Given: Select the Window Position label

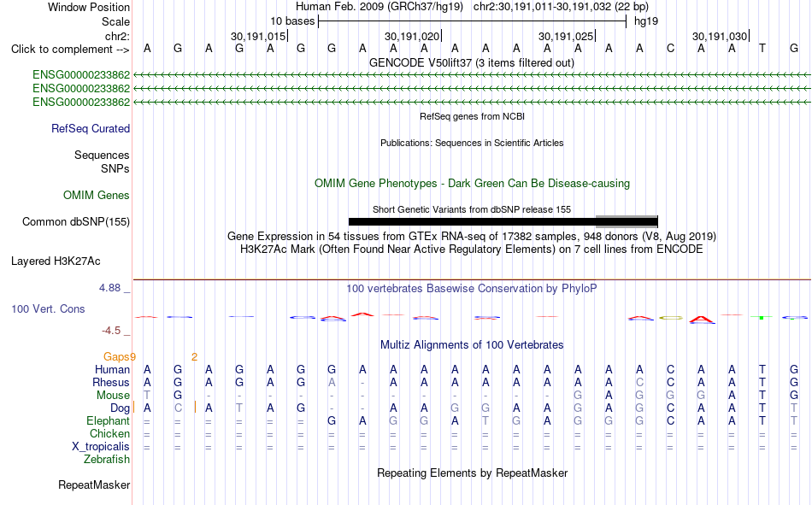Looking at the screenshot, I should (89, 7).
